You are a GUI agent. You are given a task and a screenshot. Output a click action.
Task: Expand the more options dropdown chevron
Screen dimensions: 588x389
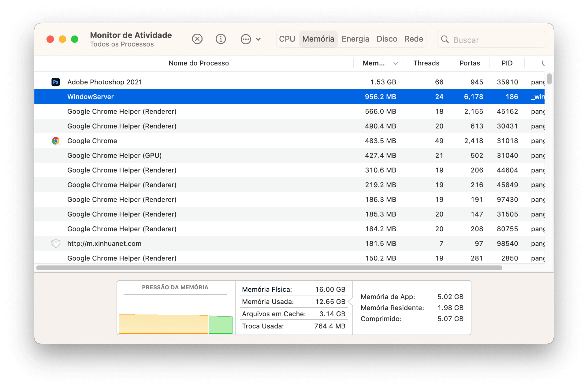tap(258, 39)
